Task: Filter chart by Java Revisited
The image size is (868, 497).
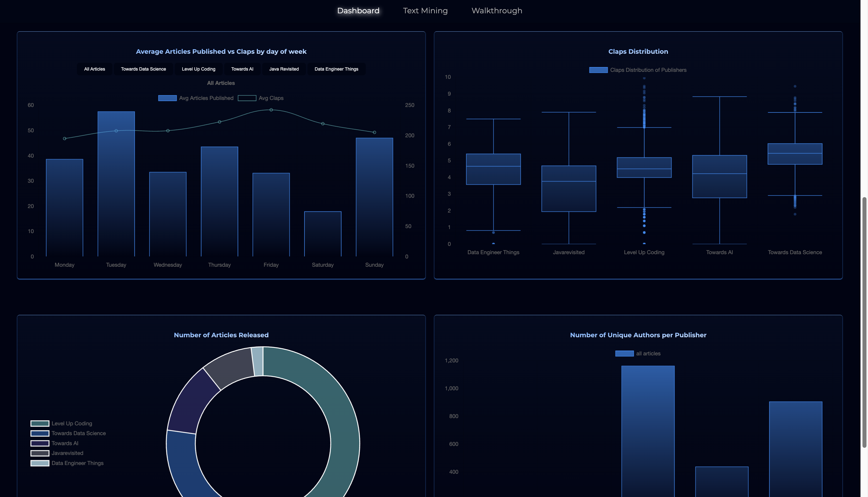Action: (x=284, y=69)
